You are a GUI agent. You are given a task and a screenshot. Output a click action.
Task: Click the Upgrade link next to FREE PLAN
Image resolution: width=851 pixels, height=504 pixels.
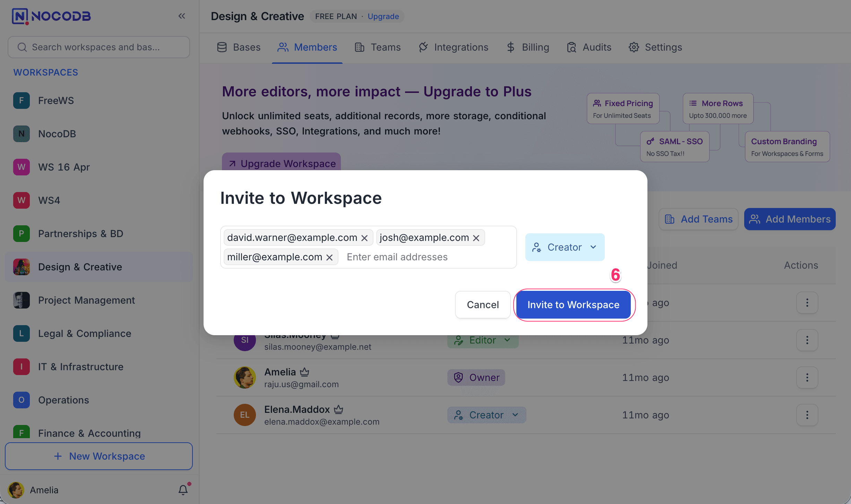383,16
